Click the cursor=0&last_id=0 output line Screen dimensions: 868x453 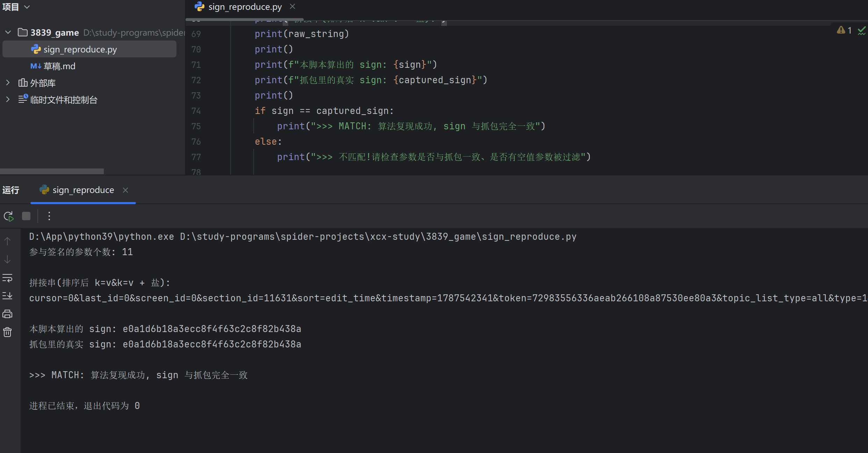(x=448, y=298)
